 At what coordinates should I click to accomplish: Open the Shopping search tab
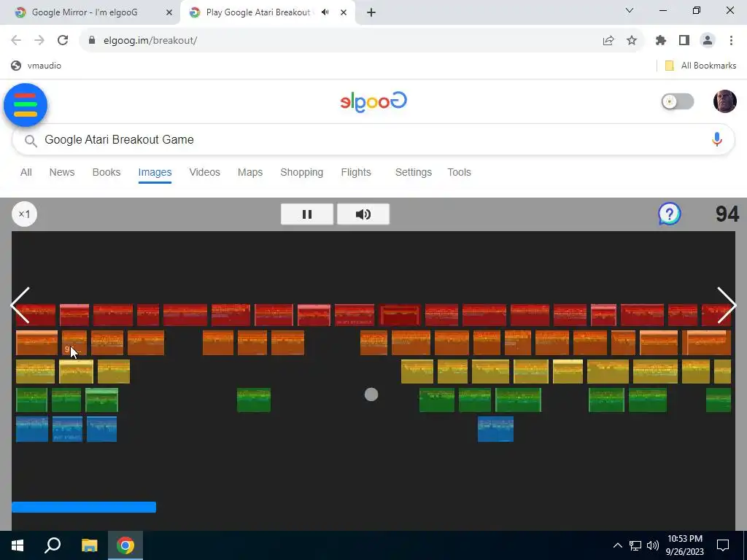click(x=301, y=172)
